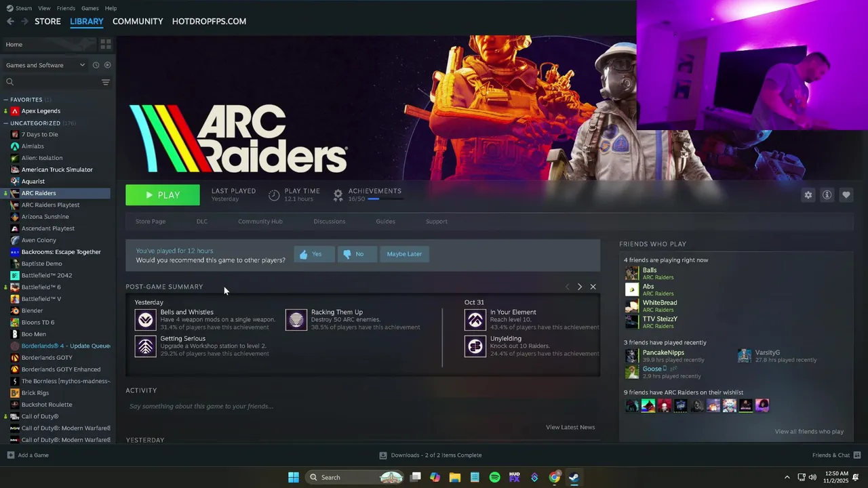Show hidden system tray icons
This screenshot has width=868, height=488.
(x=787, y=477)
